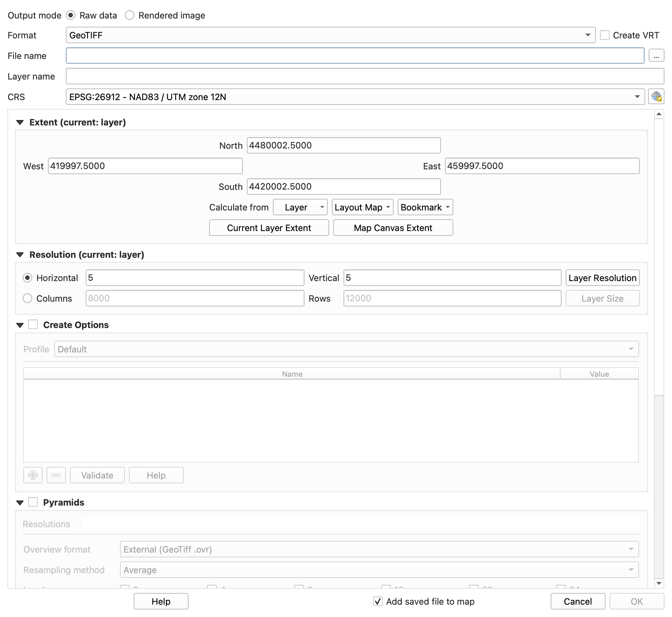Select the Rendered image output mode
Viewport: 672px width, 617px height.
pos(130,15)
